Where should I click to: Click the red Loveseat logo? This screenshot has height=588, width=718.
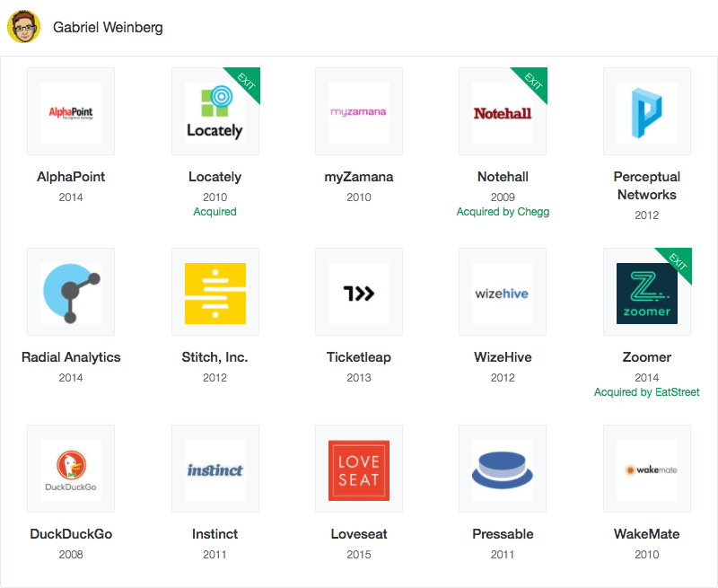click(x=359, y=469)
